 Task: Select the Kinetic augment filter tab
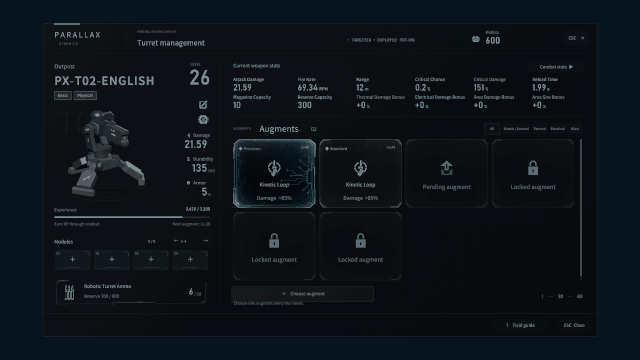click(x=516, y=129)
